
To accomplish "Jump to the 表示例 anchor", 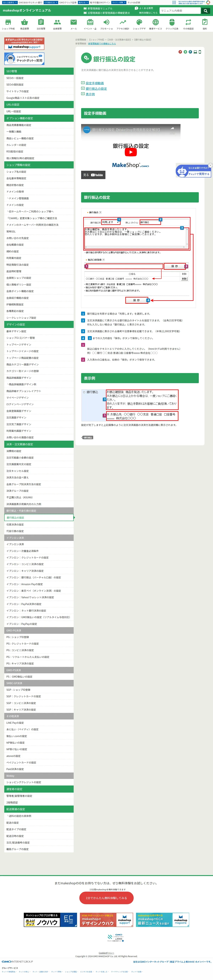I will click(x=90, y=94).
